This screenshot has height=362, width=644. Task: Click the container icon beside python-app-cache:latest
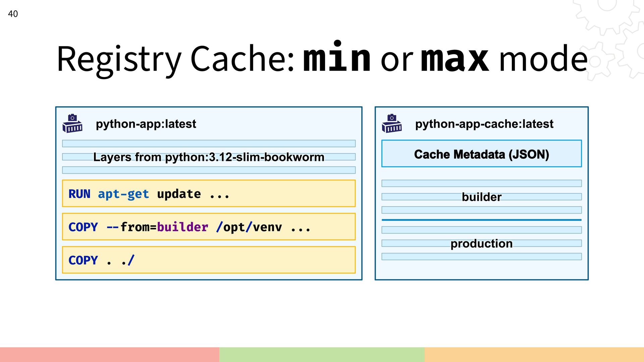[x=392, y=124]
